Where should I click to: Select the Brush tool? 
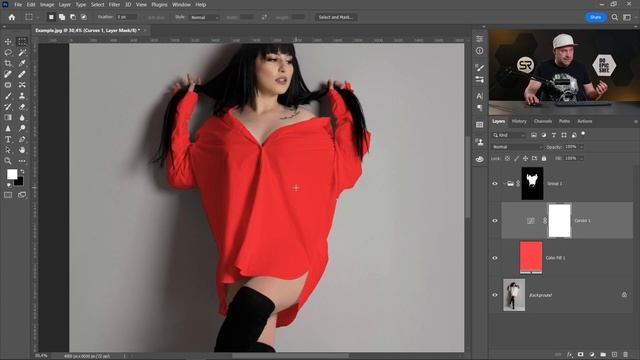(x=8, y=96)
